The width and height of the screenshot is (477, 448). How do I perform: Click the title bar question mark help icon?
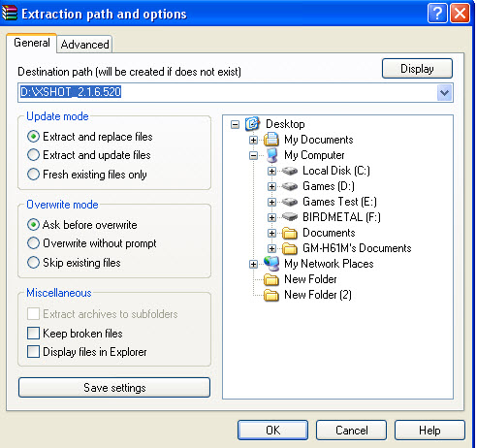[437, 14]
